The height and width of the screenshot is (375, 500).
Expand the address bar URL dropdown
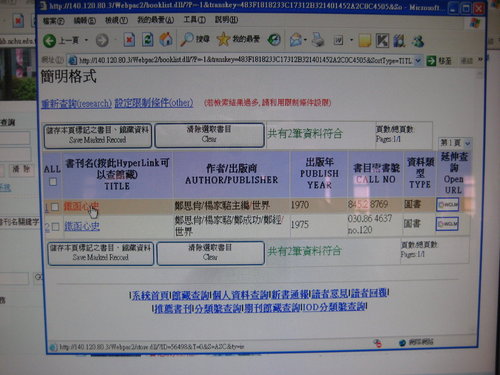click(x=418, y=61)
